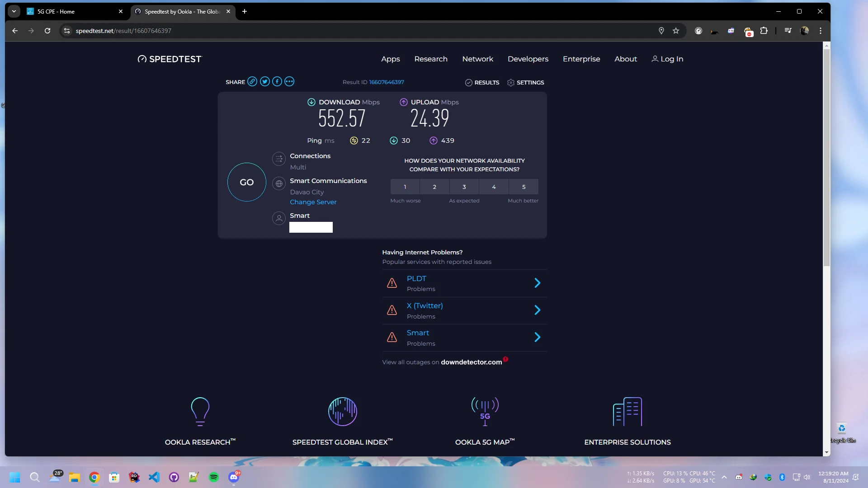The image size is (868, 488).
Task: Rate network availability as 5
Action: [x=524, y=187]
